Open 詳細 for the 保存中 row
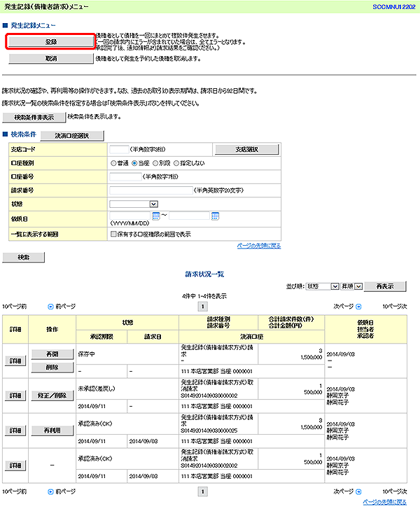Screen dimensions: 420x511 (15, 360)
